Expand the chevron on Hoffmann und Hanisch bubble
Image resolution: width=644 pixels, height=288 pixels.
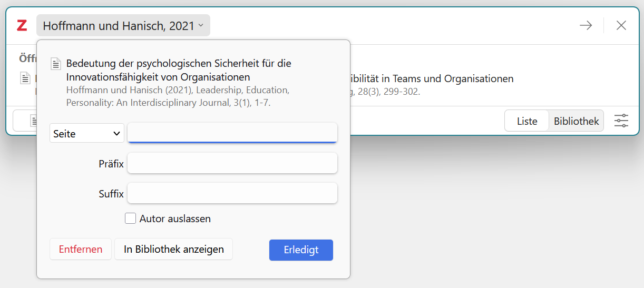[201, 25]
